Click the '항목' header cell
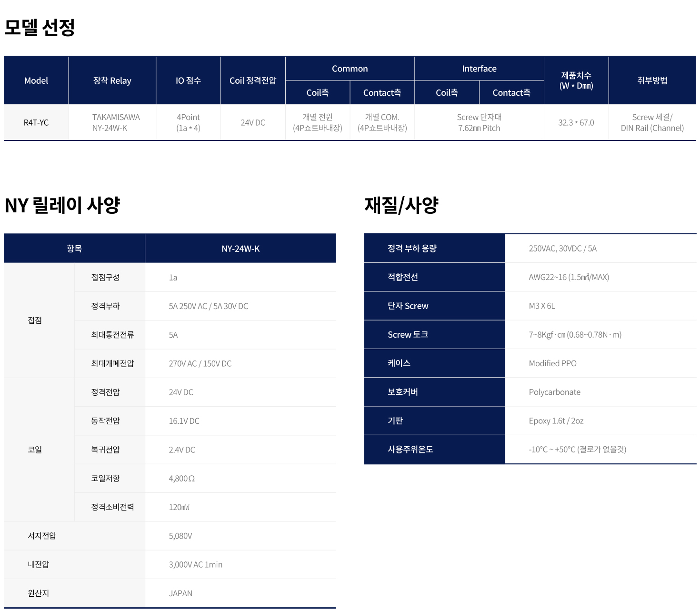 click(x=74, y=248)
